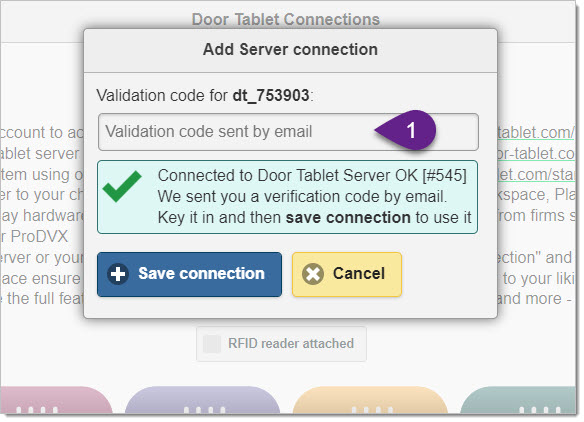
Task: Click the Connected to Door Tablet Server message
Action: click(312, 175)
